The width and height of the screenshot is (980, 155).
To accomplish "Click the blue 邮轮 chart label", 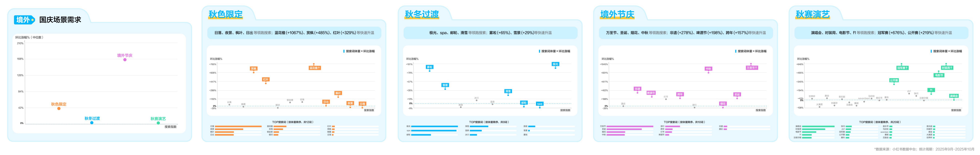I will tap(524, 103).
